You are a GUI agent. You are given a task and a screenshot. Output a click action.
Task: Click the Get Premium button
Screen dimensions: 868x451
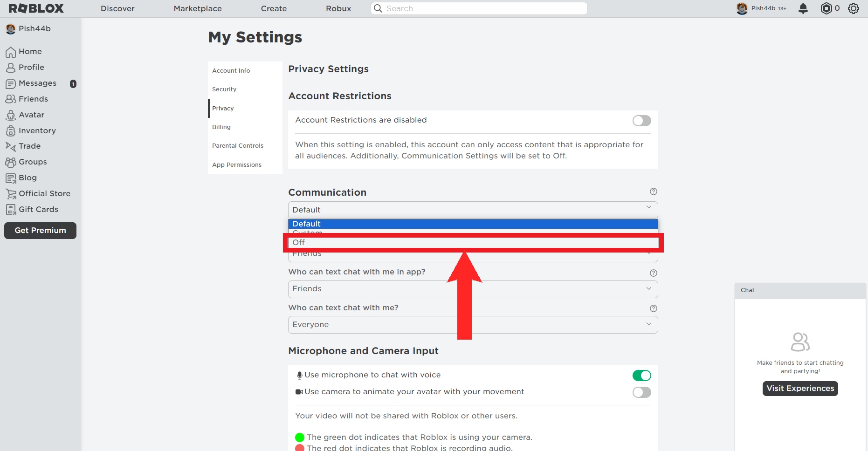40,231
